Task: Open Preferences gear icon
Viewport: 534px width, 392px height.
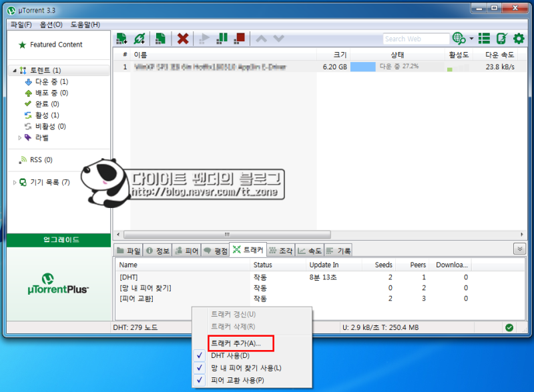Action: click(x=519, y=39)
